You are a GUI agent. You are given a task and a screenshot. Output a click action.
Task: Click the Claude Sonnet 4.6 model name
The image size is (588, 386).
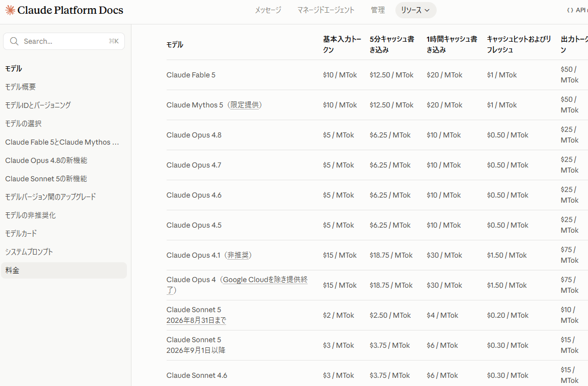coord(197,375)
